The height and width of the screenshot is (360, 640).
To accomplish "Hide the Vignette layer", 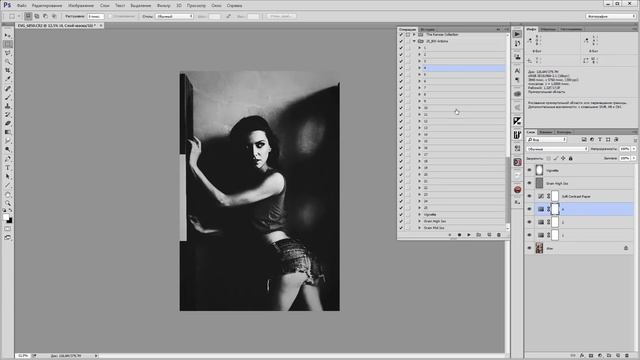I will click(x=529, y=170).
